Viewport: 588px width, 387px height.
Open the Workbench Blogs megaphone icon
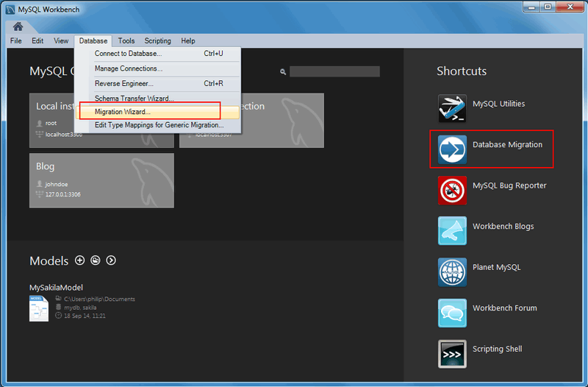pos(452,231)
